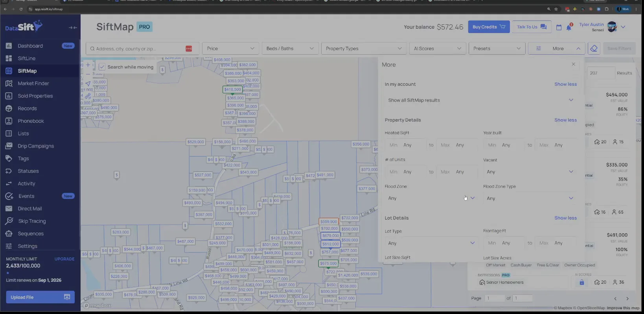The image size is (644, 314).
Task: Open the Vacant dropdown
Action: (x=530, y=172)
